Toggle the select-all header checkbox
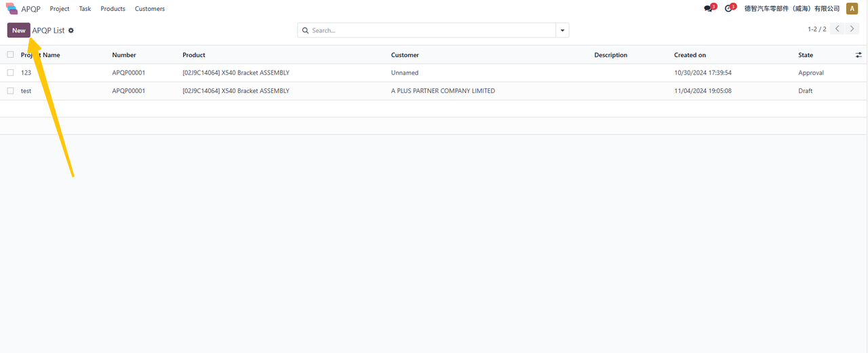This screenshot has width=868, height=353. [10, 55]
